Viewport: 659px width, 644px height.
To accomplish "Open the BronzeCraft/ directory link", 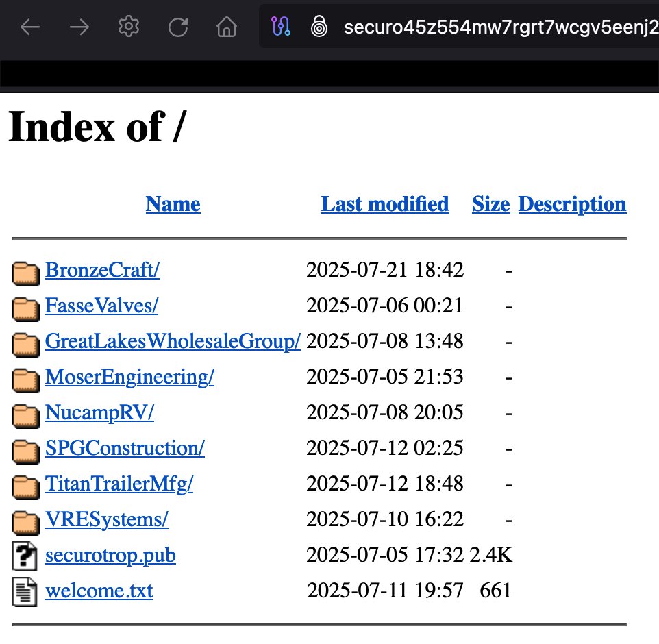I will coord(102,270).
